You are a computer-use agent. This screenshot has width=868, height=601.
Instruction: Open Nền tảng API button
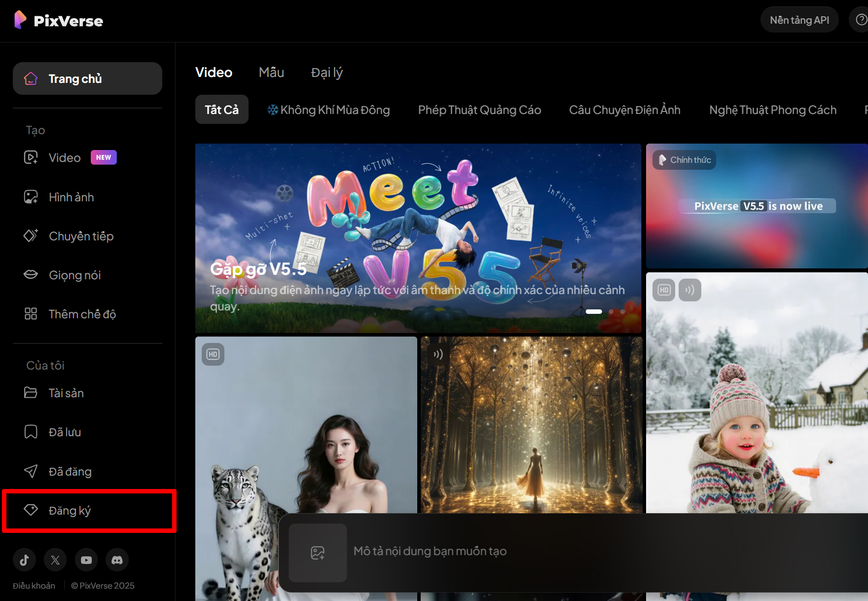coord(799,20)
